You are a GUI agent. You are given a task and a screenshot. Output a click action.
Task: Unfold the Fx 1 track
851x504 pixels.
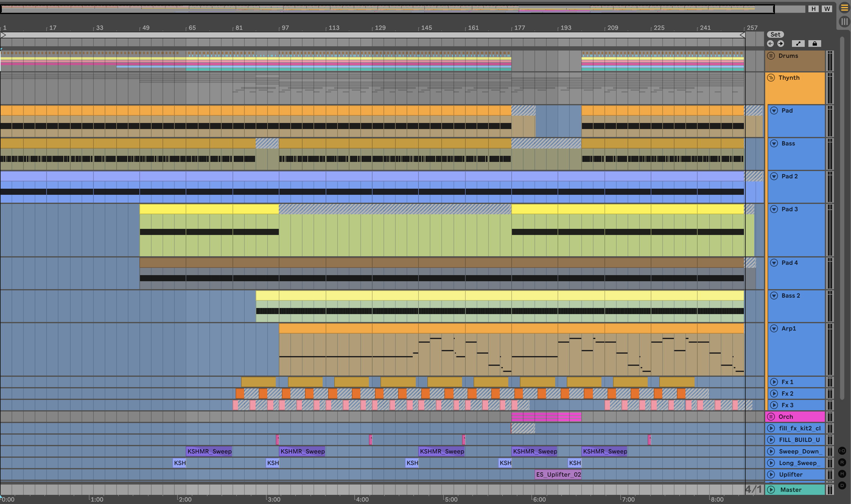pos(774,382)
